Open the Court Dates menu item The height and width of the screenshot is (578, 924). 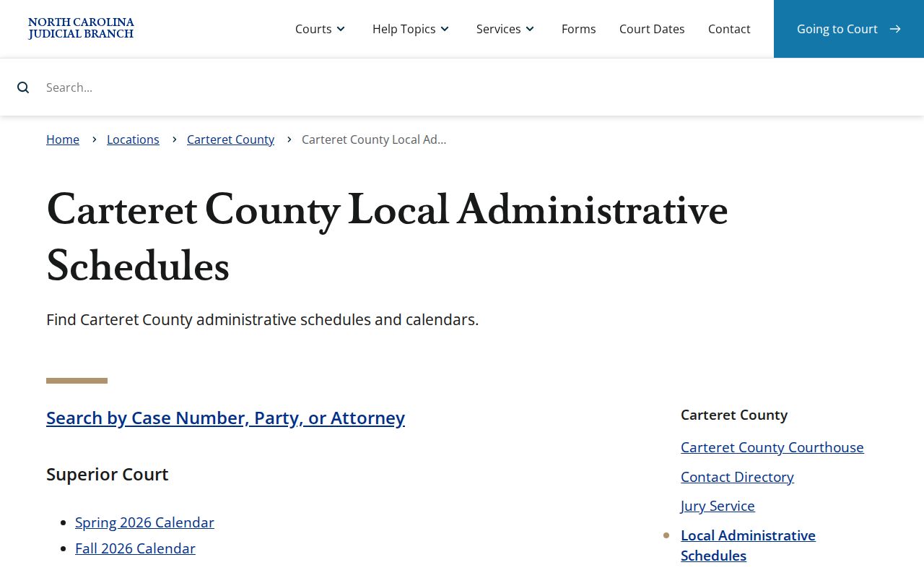coord(652,29)
